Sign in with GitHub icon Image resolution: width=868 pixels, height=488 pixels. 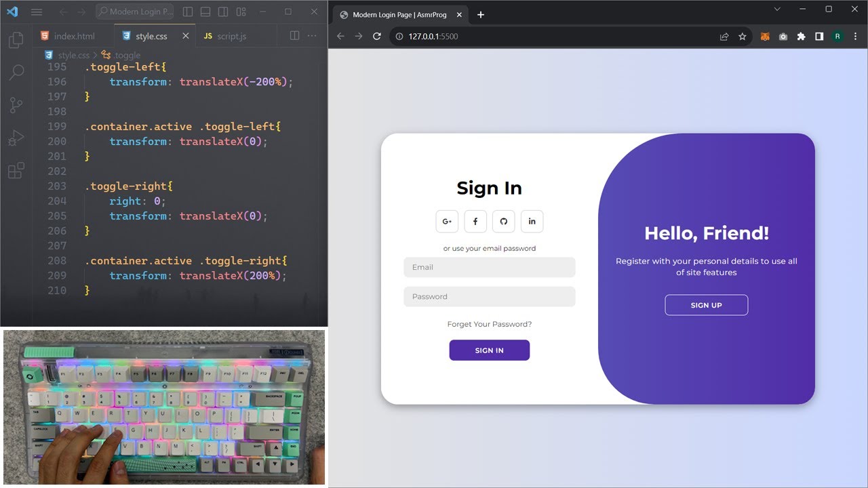point(504,222)
